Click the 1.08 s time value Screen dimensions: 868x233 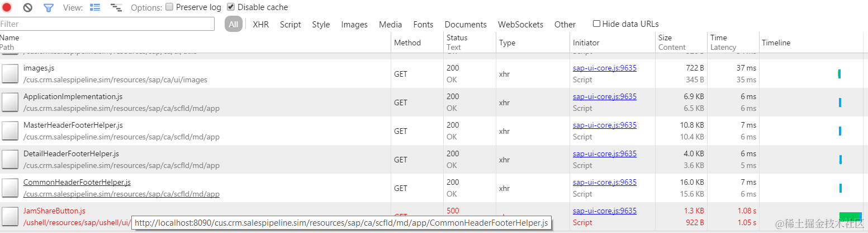[x=747, y=211]
